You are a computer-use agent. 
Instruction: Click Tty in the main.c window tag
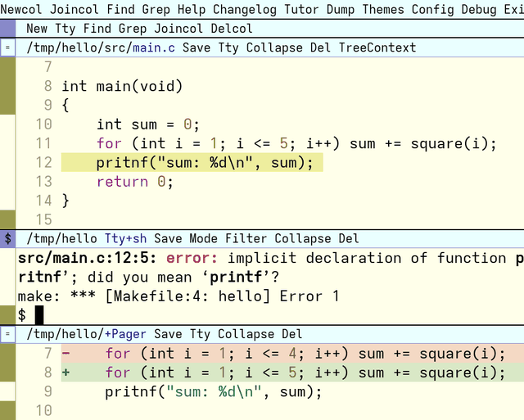[228, 47]
